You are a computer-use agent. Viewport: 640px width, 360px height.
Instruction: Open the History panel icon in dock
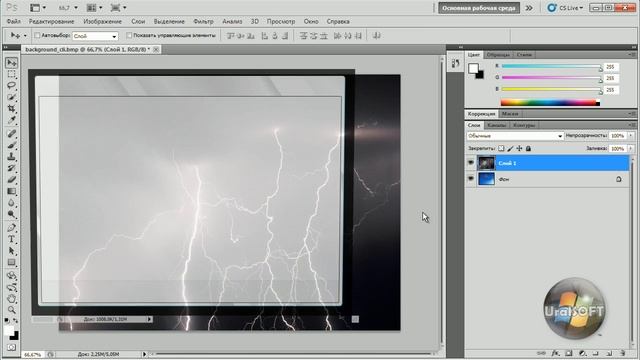coord(456,63)
